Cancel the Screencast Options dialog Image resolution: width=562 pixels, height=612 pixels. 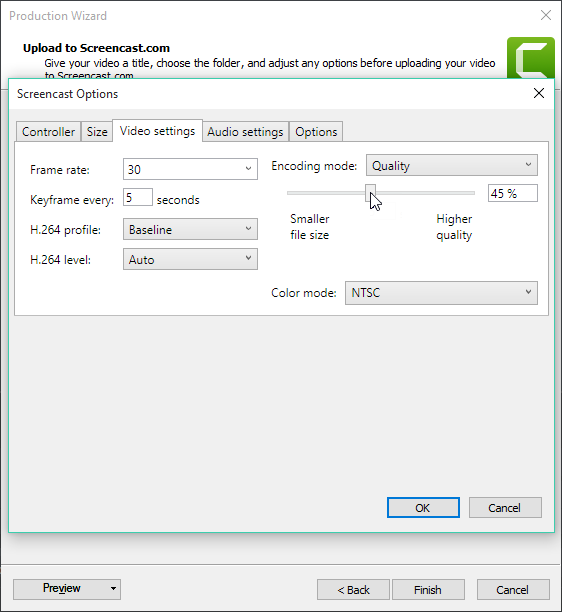coord(505,508)
